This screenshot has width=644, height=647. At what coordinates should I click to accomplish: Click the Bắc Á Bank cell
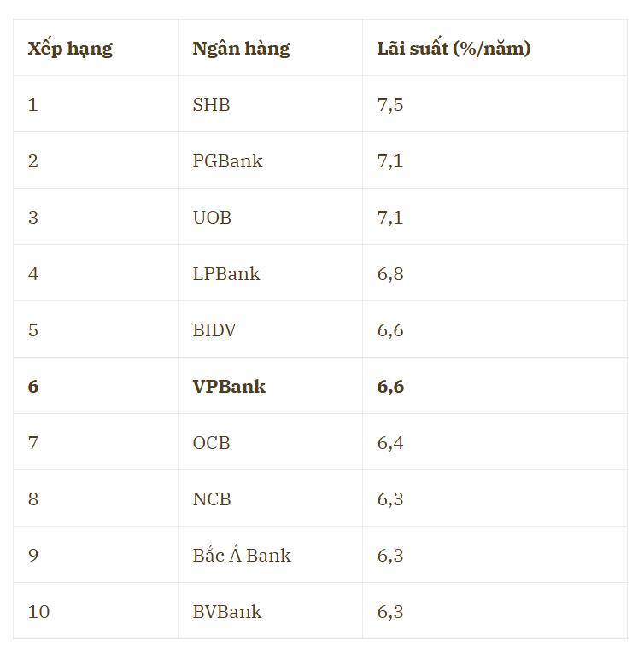click(242, 556)
